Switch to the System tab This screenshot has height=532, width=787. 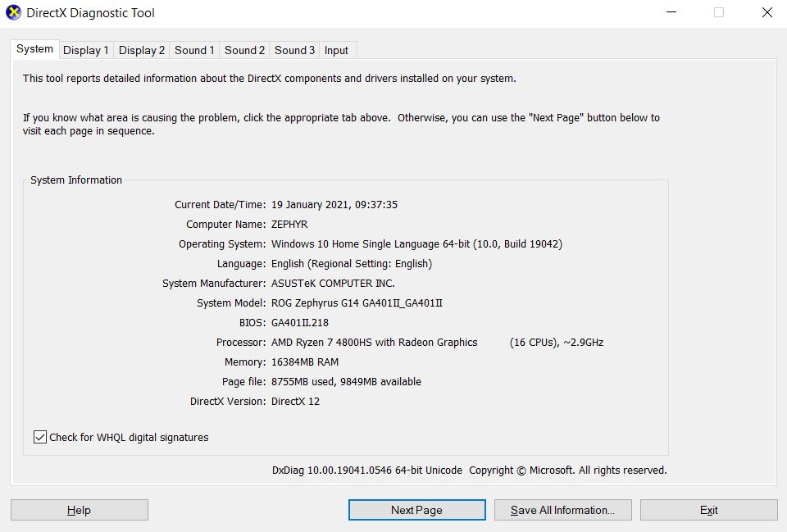(x=34, y=49)
